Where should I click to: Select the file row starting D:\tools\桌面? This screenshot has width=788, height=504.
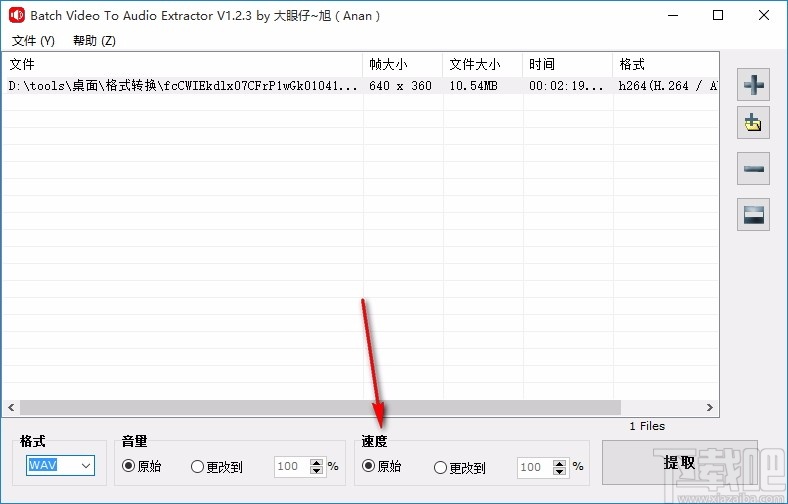pyautogui.click(x=360, y=86)
